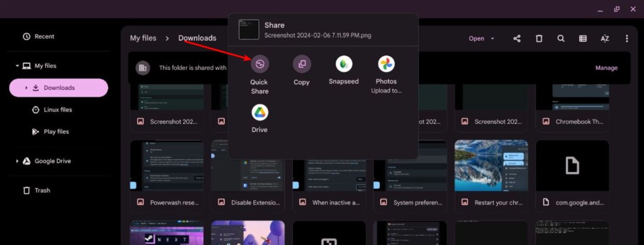This screenshot has height=245, width=644.
Task: Select the com.google.and... file
Action: (x=572, y=177)
